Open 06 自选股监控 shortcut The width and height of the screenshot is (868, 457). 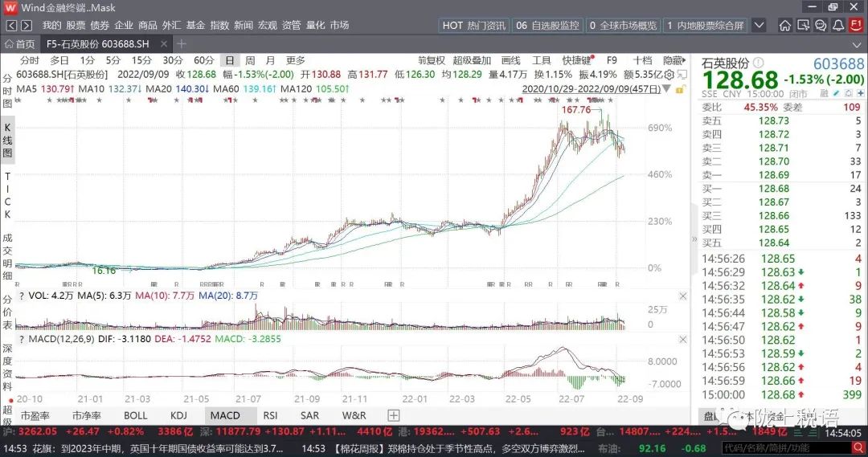pos(547,26)
